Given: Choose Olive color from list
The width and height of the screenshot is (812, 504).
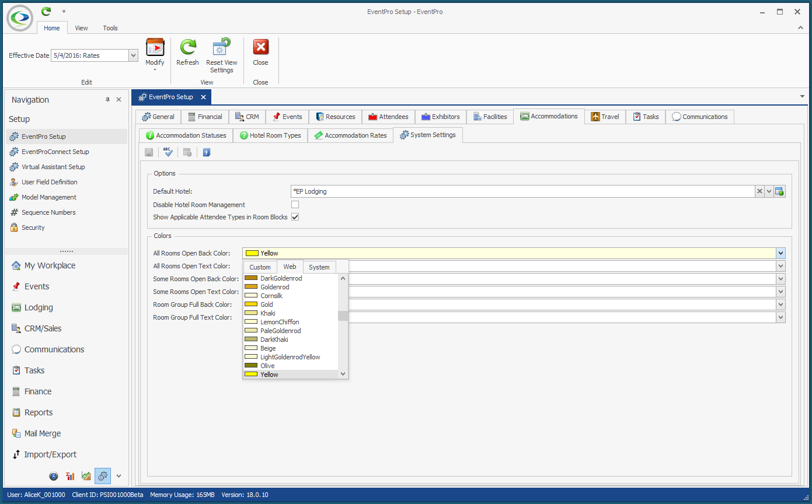Looking at the screenshot, I should [x=291, y=366].
